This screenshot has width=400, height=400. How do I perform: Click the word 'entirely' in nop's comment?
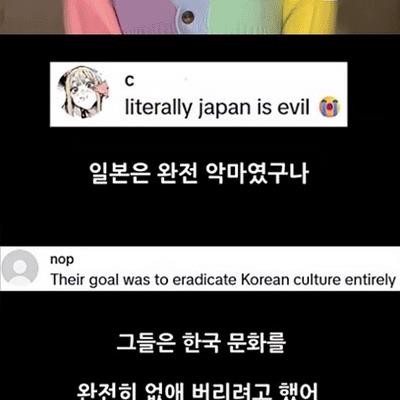pos(370,280)
